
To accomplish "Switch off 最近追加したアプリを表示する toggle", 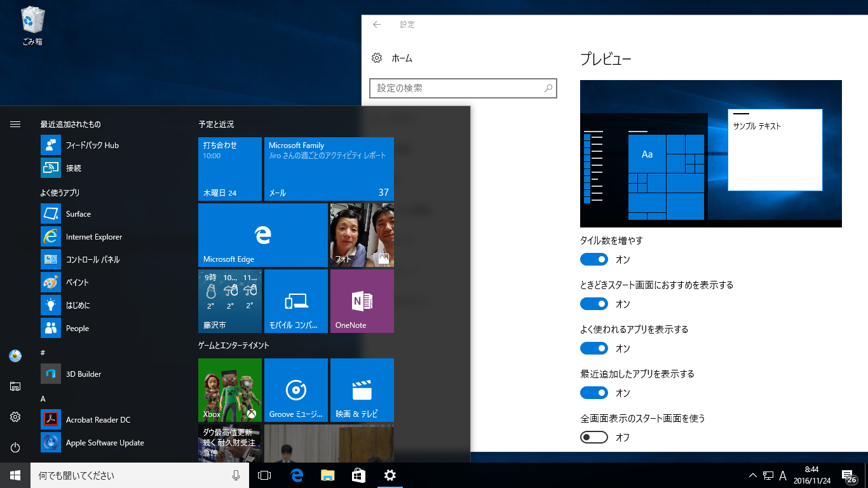I will (594, 393).
